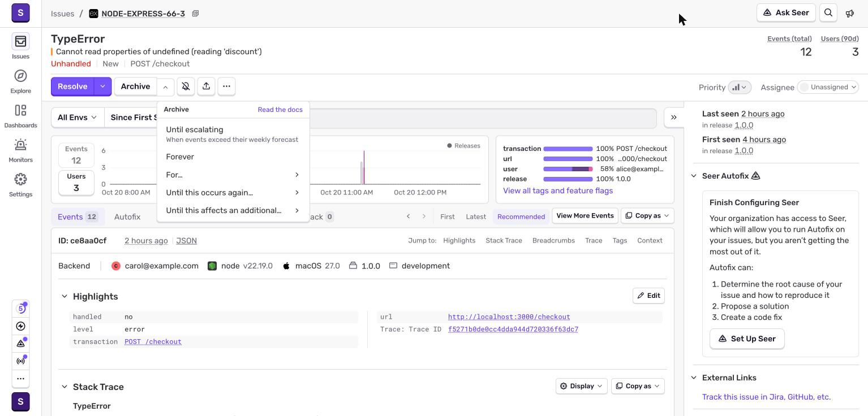868x416 pixels.
Task: Open the Priority dropdown
Action: tap(740, 87)
